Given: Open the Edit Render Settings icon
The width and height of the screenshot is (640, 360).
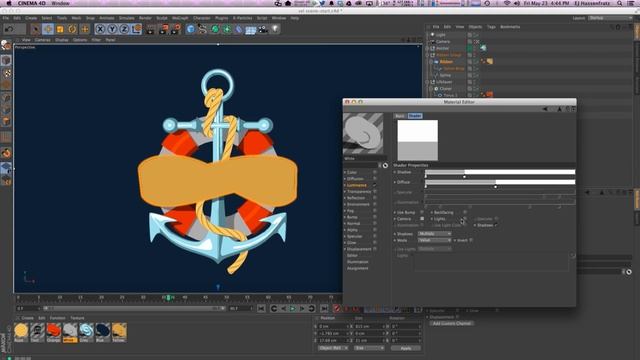Looking at the screenshot, I should coord(176,29).
